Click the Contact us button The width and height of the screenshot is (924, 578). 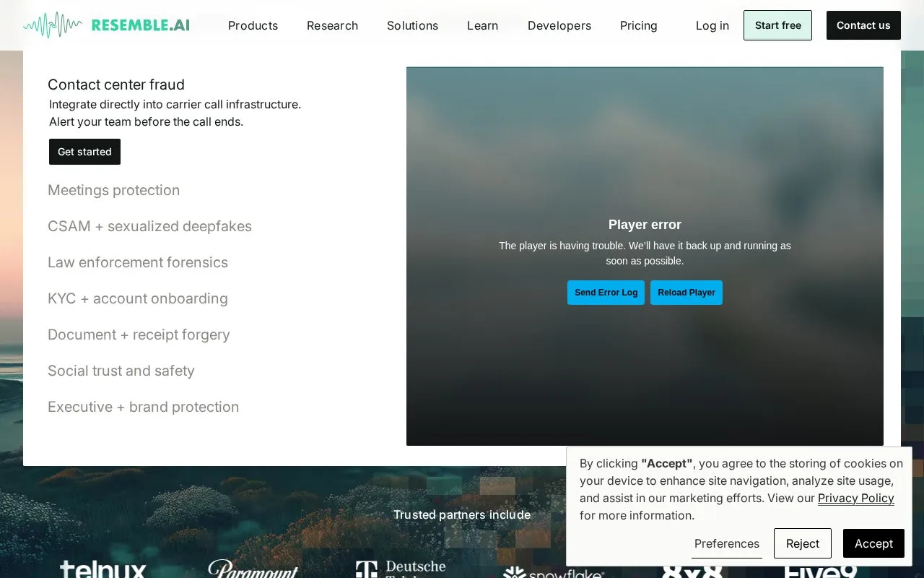pyautogui.click(x=863, y=25)
